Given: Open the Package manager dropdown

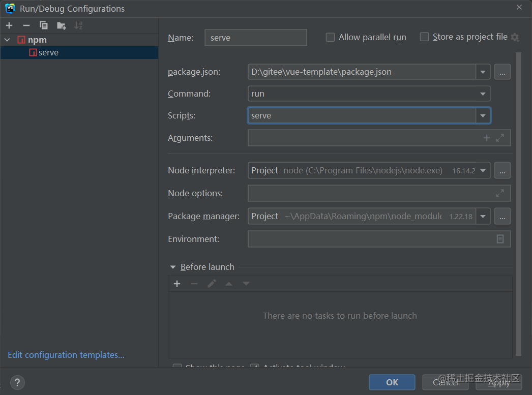Looking at the screenshot, I should (483, 217).
